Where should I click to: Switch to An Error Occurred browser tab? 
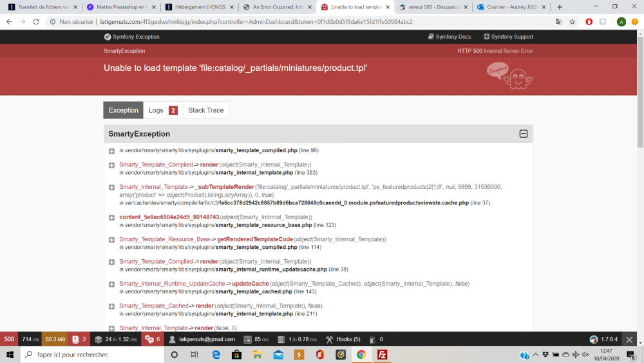click(277, 7)
